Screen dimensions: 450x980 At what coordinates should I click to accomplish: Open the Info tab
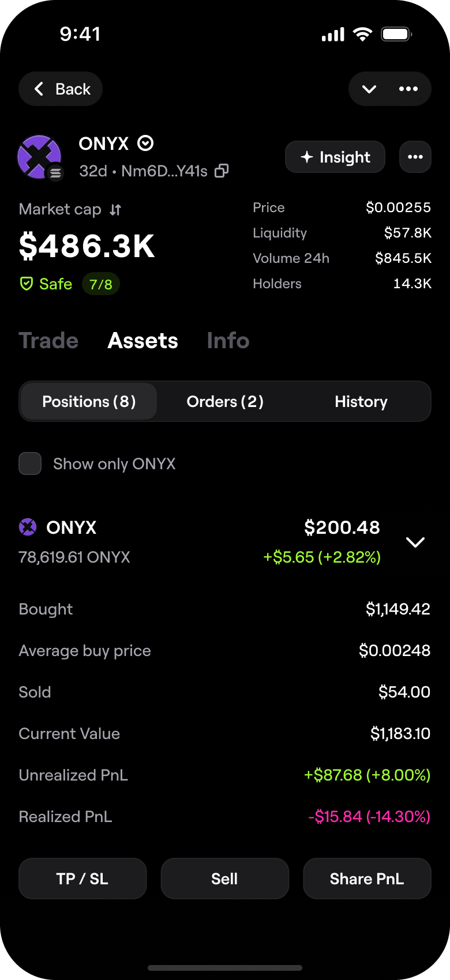(228, 341)
